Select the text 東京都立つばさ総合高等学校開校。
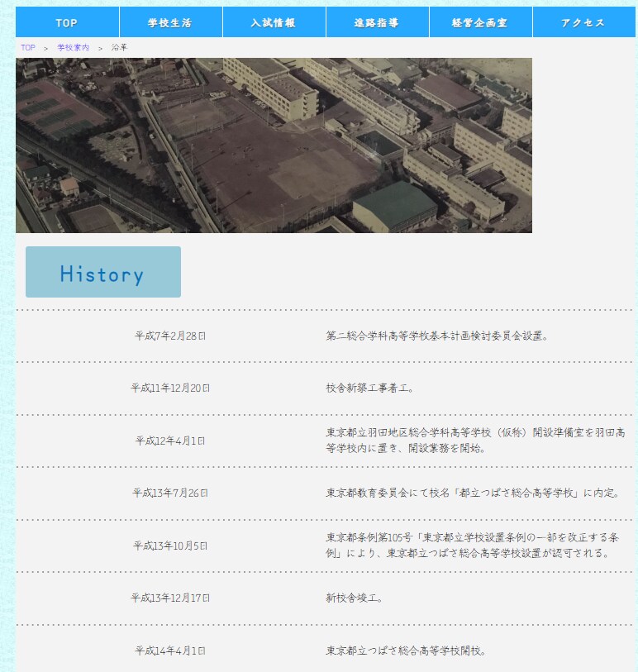This screenshot has height=672, width=638. coord(406,651)
